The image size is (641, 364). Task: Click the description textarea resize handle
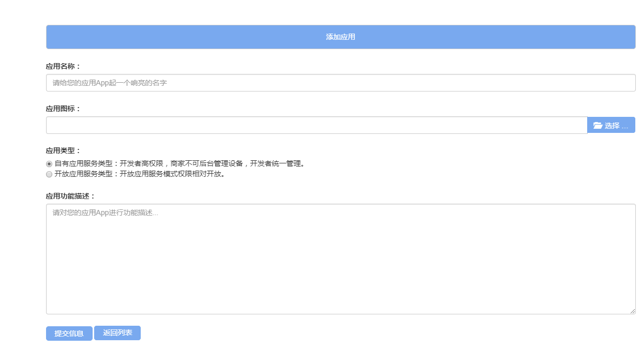point(632,311)
